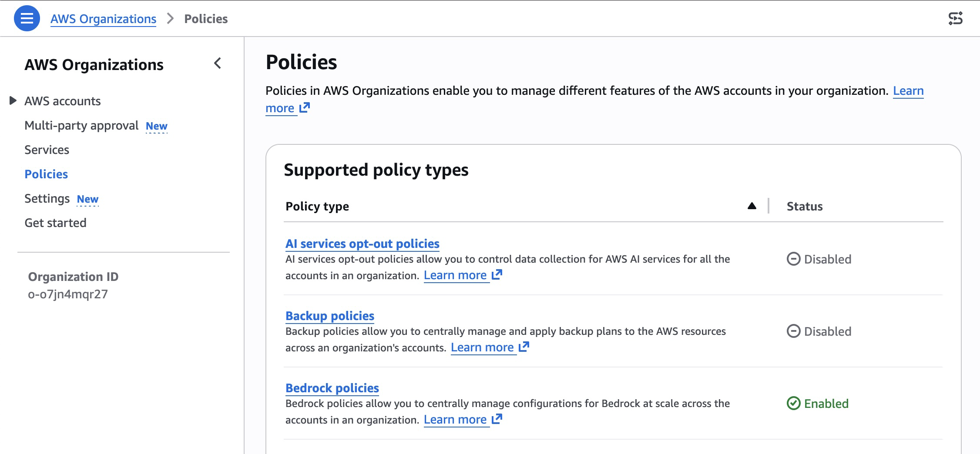This screenshot has width=980, height=454.
Task: Open the Backup policies link
Action: coord(329,316)
